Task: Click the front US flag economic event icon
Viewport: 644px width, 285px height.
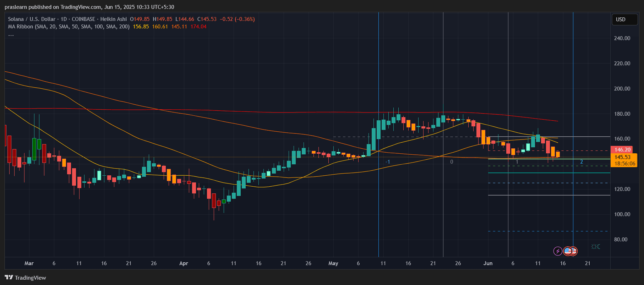Action: coord(568,251)
